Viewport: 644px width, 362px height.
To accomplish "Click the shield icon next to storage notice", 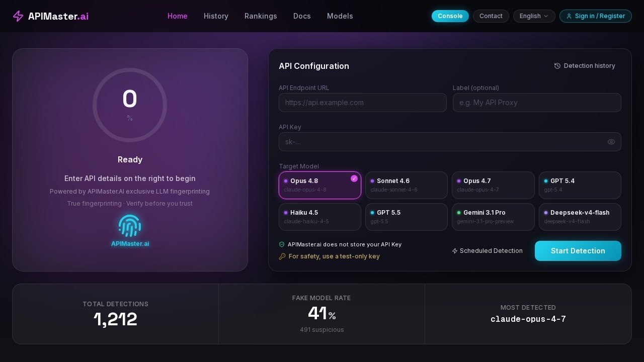I will click(x=282, y=244).
